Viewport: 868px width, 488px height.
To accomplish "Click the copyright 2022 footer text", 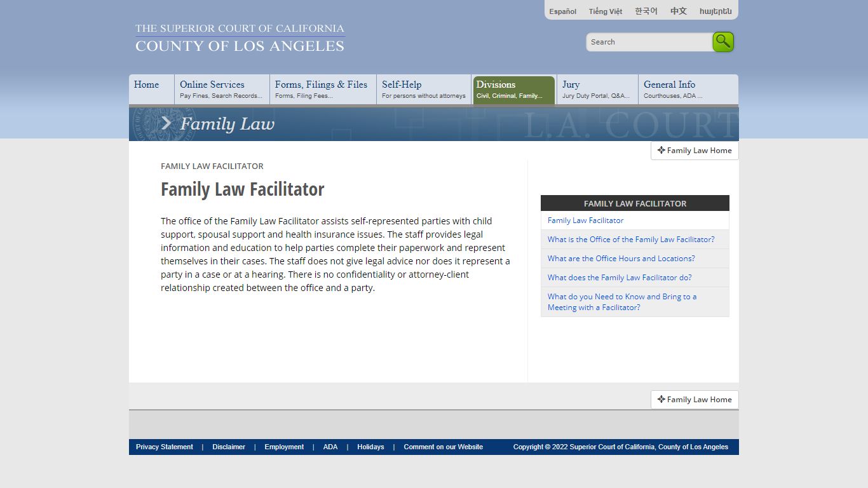I will 621,447.
